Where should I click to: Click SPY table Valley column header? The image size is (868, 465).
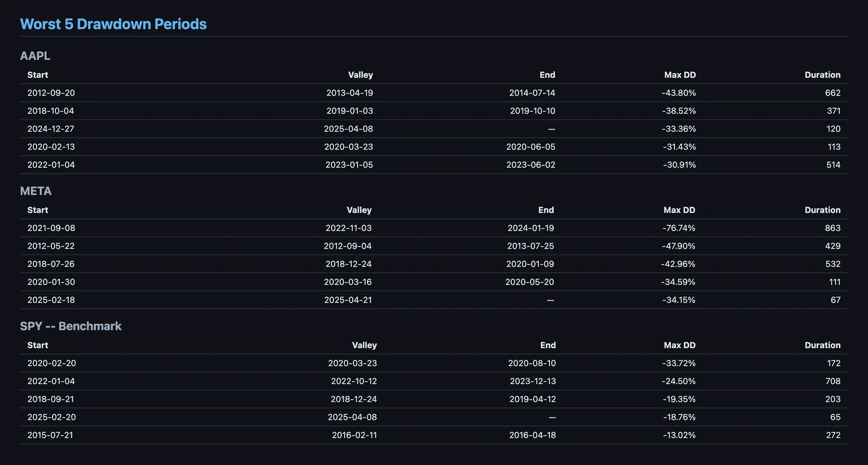(x=365, y=345)
